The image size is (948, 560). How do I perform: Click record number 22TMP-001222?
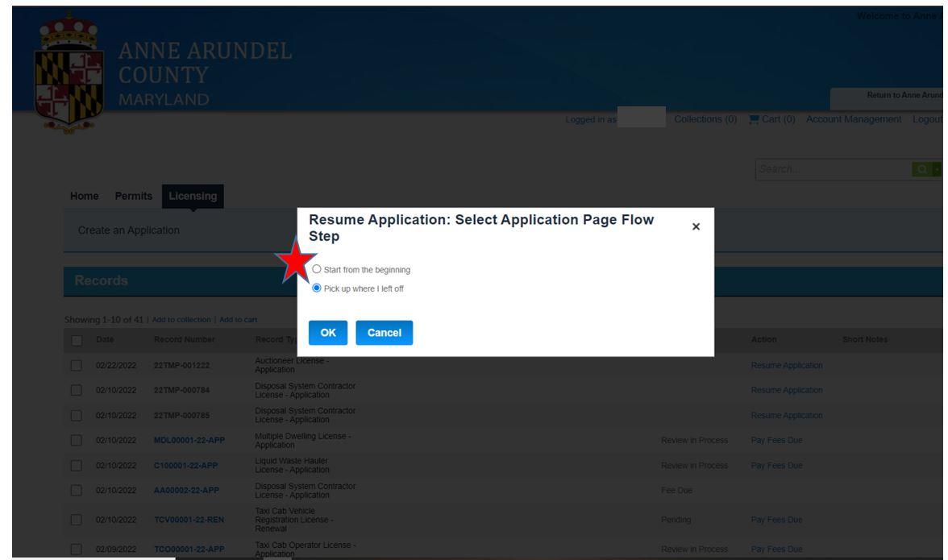click(x=181, y=366)
